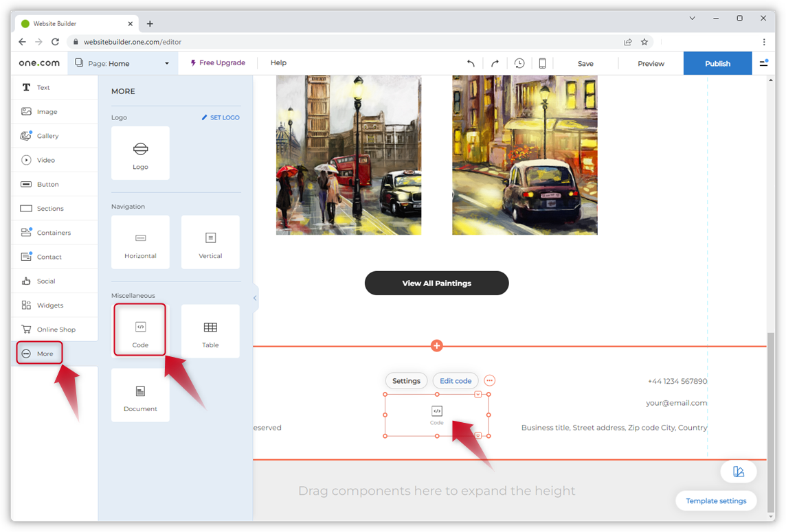Select the Widgets sidebar item

point(54,305)
